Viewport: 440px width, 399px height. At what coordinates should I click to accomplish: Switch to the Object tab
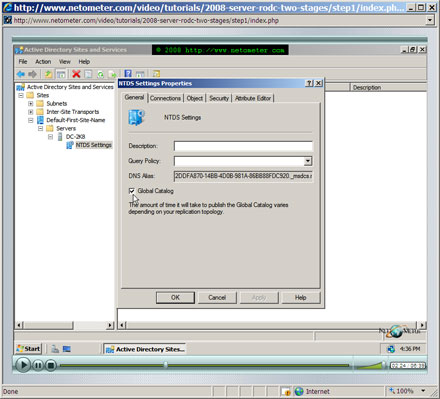195,98
